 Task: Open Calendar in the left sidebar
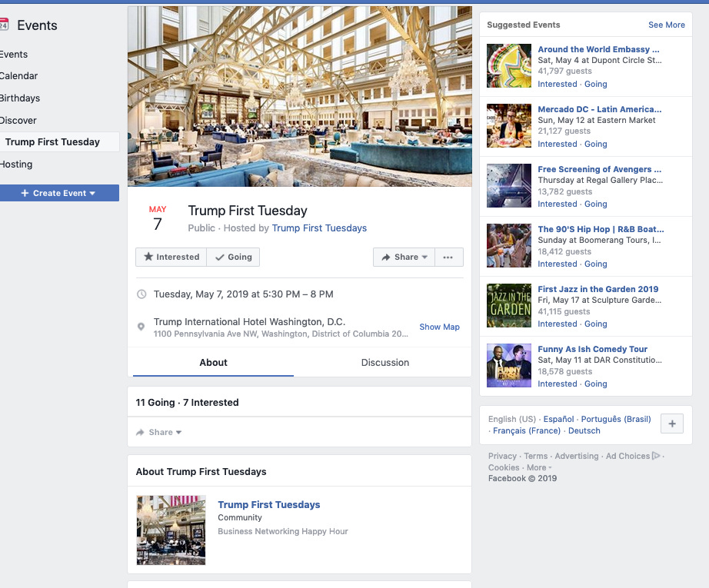pos(18,76)
